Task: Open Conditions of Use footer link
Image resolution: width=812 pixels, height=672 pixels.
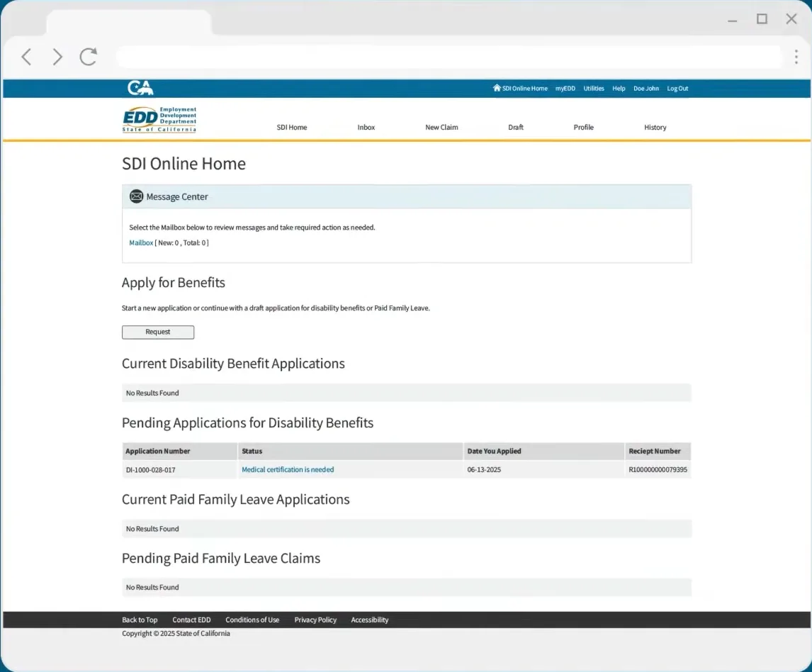Action: point(252,620)
